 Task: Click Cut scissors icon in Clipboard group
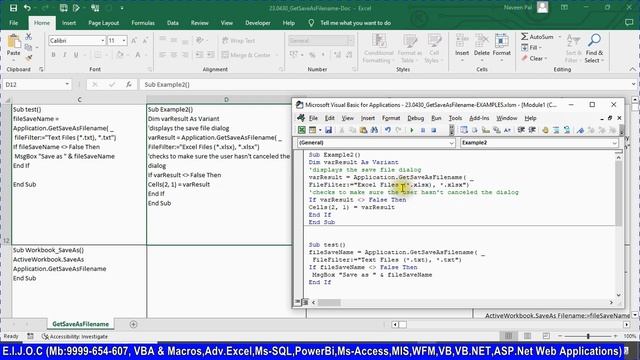[x=29, y=37]
